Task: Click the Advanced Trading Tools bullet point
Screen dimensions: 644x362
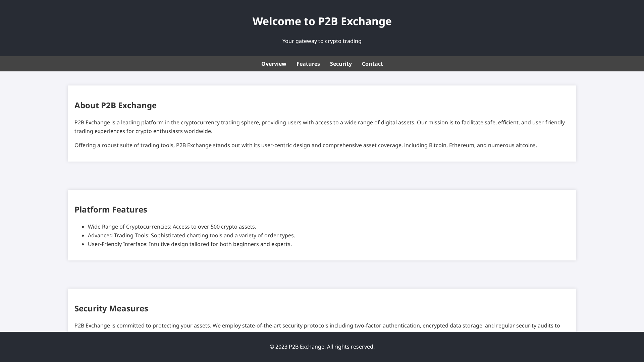Action: click(x=191, y=235)
